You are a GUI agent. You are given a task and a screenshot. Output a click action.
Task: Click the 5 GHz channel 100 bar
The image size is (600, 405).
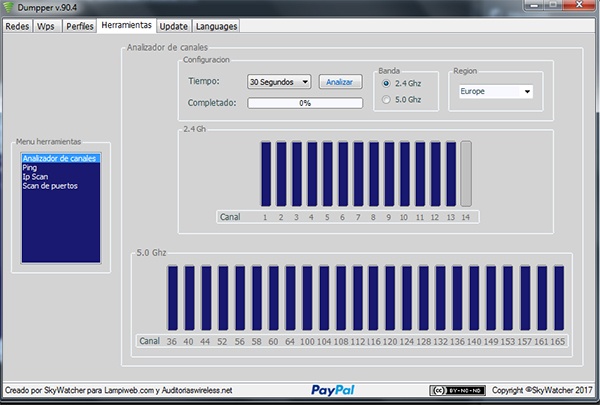pyautogui.click(x=307, y=298)
